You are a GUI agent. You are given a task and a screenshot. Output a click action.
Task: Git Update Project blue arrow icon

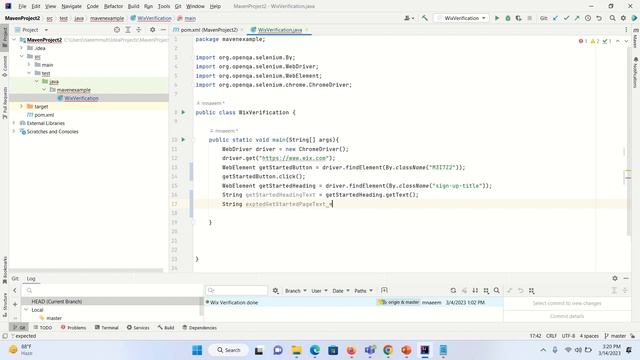(555, 18)
